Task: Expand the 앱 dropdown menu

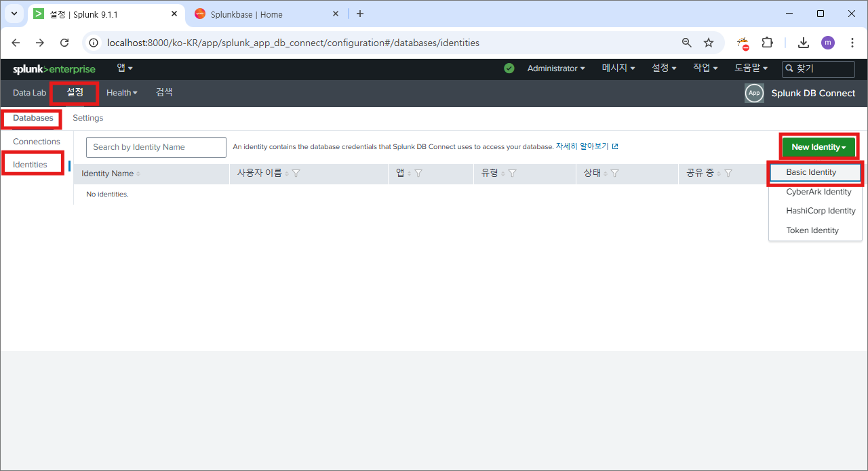Action: point(125,68)
